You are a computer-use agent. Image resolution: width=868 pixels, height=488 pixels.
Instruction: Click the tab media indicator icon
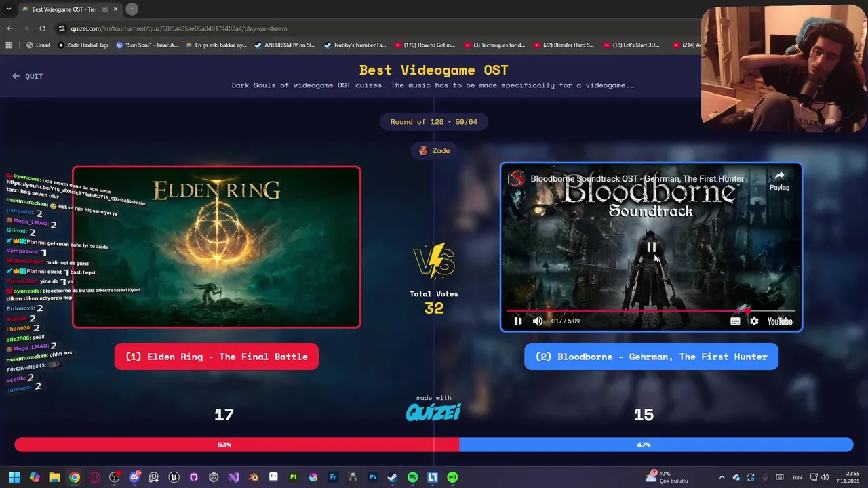coord(104,9)
